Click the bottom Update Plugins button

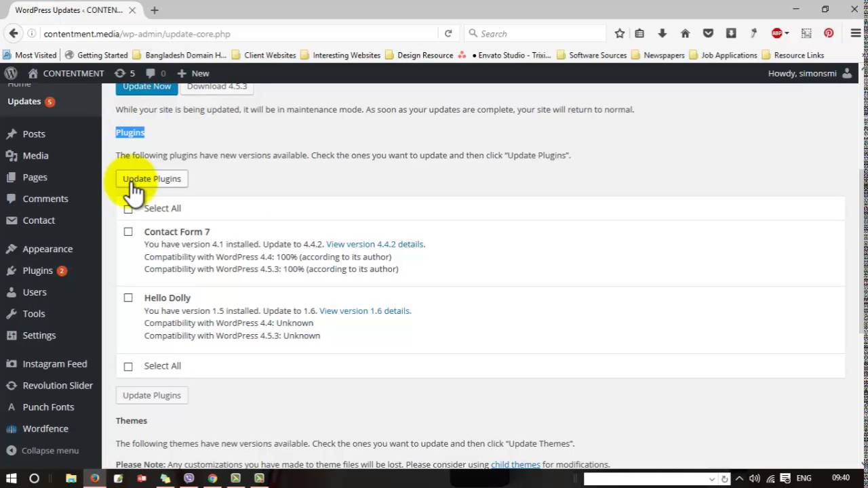pyautogui.click(x=152, y=395)
